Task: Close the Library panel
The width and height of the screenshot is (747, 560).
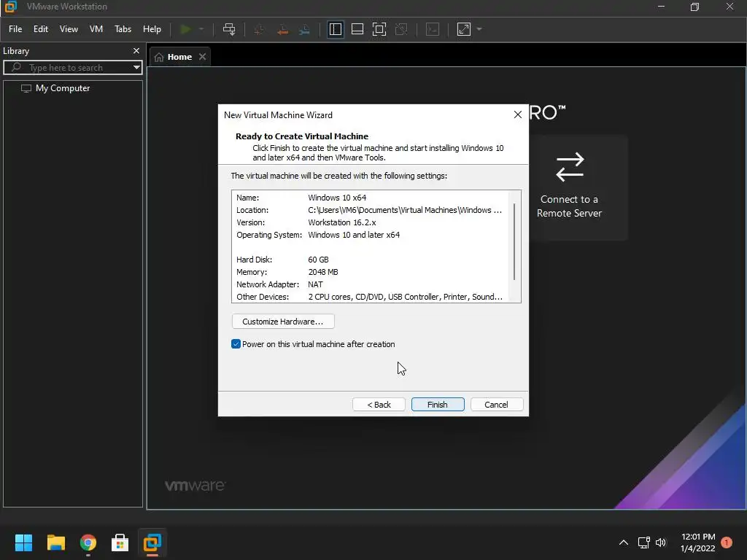Action: 136,50
